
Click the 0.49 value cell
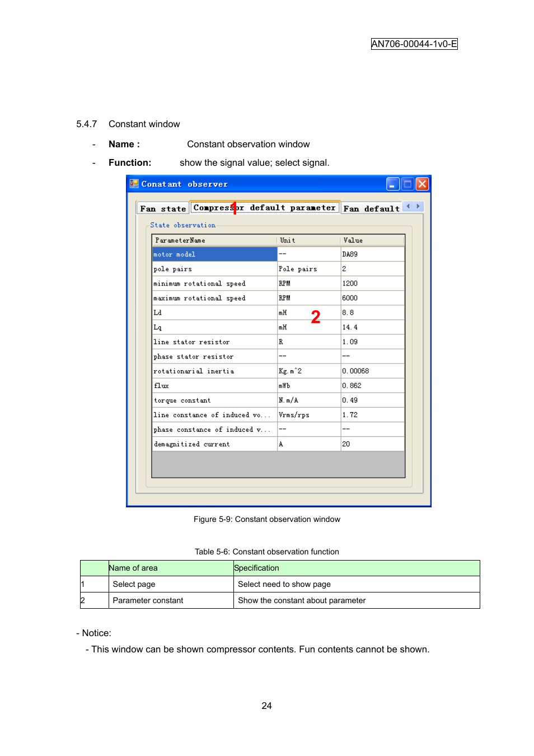(x=372, y=400)
